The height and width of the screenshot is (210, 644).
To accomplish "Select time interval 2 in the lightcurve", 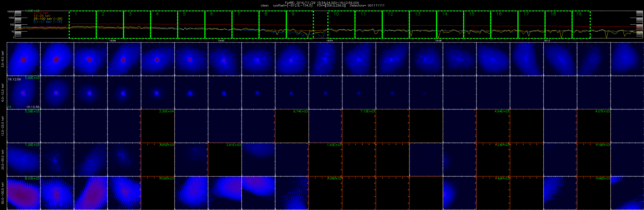I will coord(110,25).
